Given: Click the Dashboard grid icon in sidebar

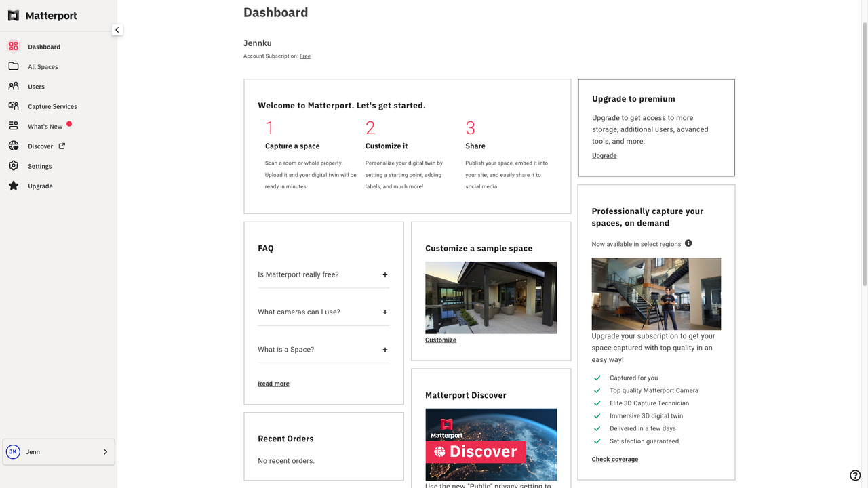Looking at the screenshot, I should (14, 47).
